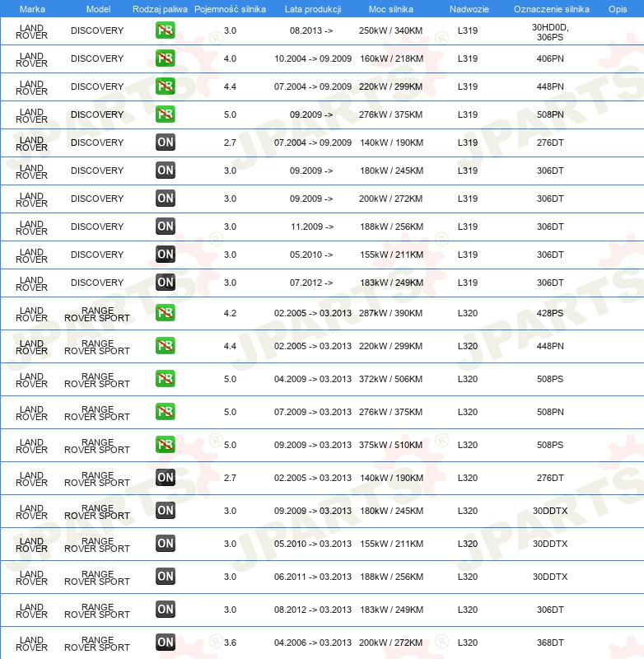Click DISCOVERY model in 30HD0D row
This screenshot has width=644, height=659.
point(97,30)
